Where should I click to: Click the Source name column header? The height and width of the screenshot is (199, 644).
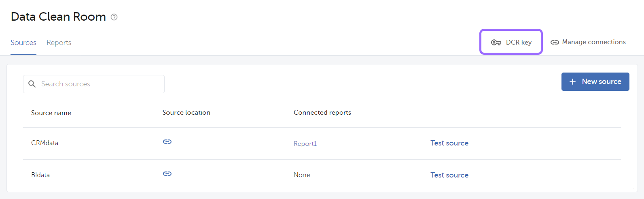51,113
